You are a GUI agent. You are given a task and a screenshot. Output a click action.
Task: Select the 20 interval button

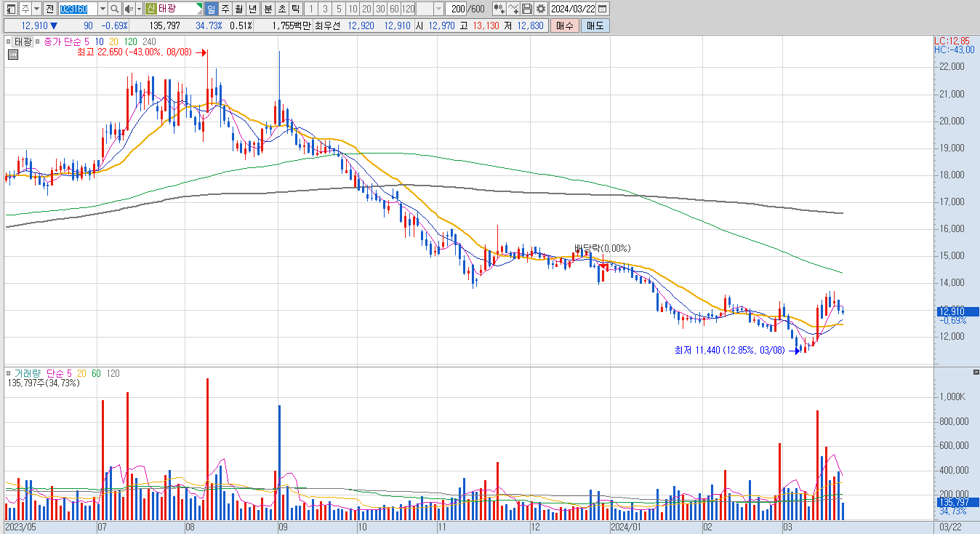[x=366, y=9]
